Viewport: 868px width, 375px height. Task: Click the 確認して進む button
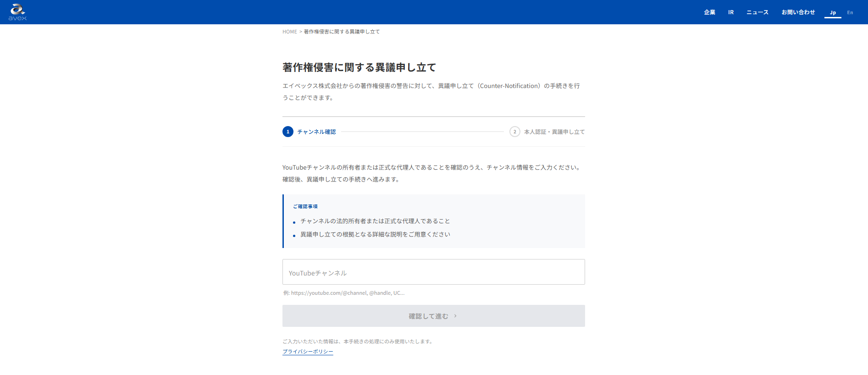click(x=434, y=316)
